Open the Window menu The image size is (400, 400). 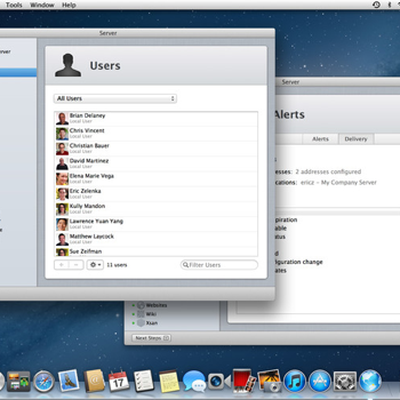coord(42,5)
